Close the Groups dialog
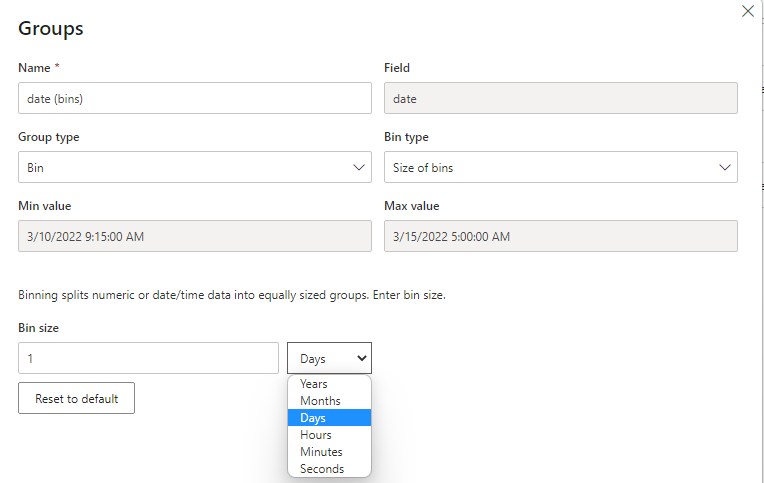This screenshot has height=483, width=764. point(747,11)
